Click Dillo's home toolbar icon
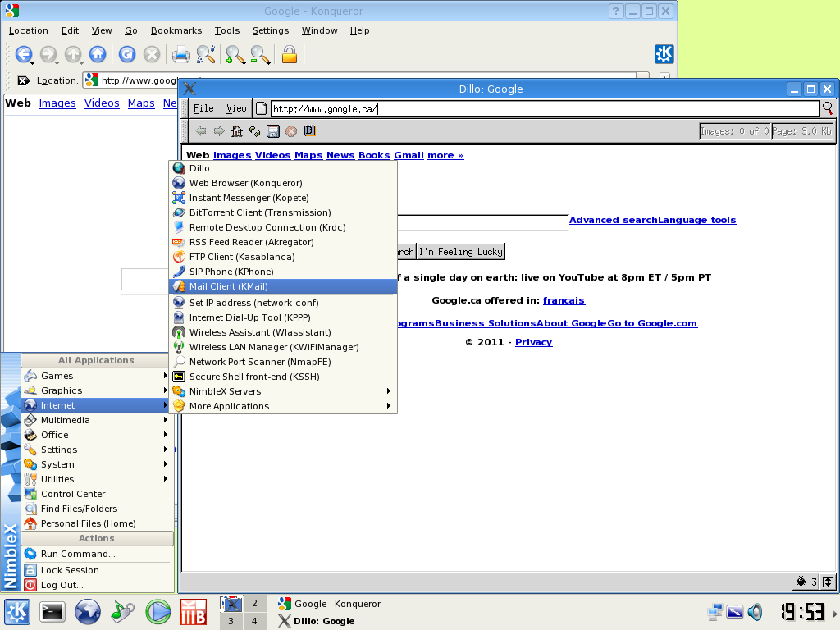The image size is (840, 630). coord(237,130)
